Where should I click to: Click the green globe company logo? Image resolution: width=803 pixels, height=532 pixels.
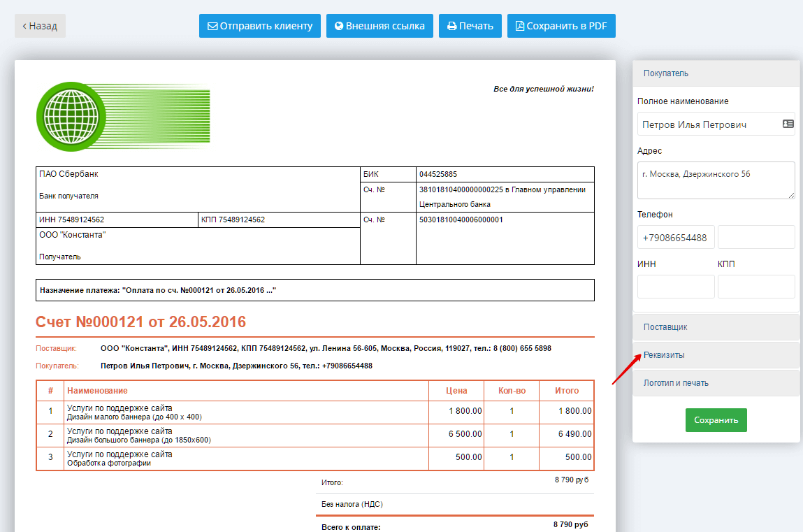(70, 116)
